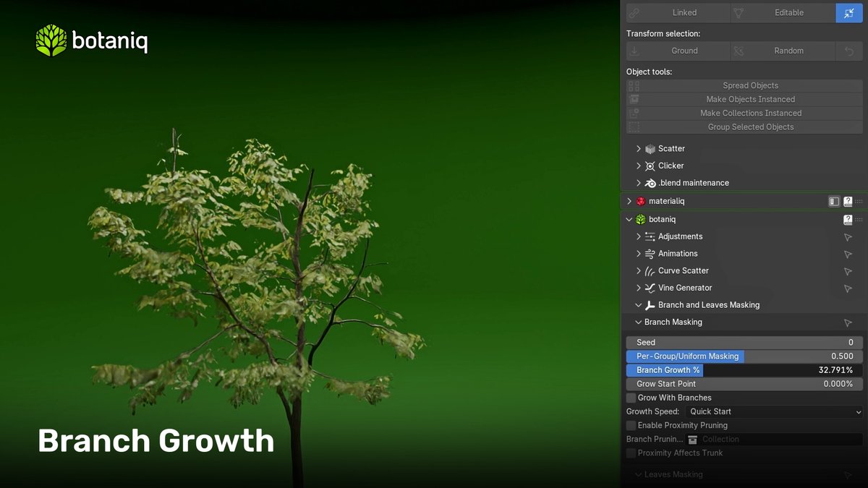Click the Seed value field
Screen dimensions: 868x488
[x=744, y=343]
